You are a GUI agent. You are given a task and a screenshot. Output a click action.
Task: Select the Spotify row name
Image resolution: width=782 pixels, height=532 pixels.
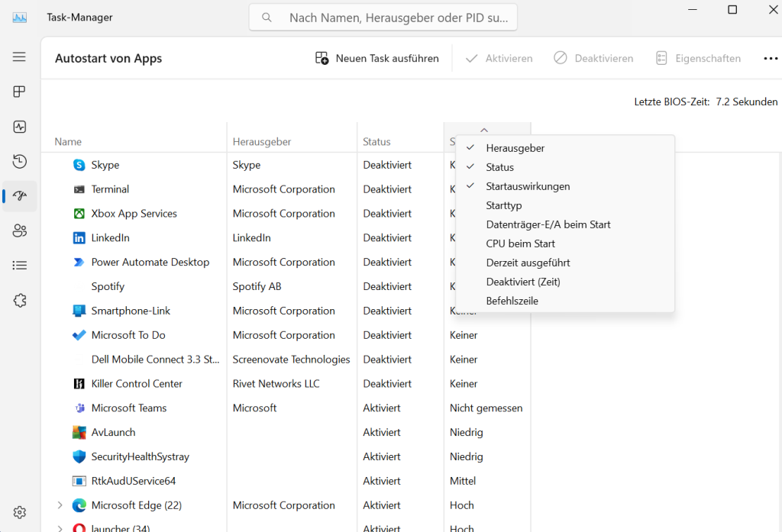point(108,287)
